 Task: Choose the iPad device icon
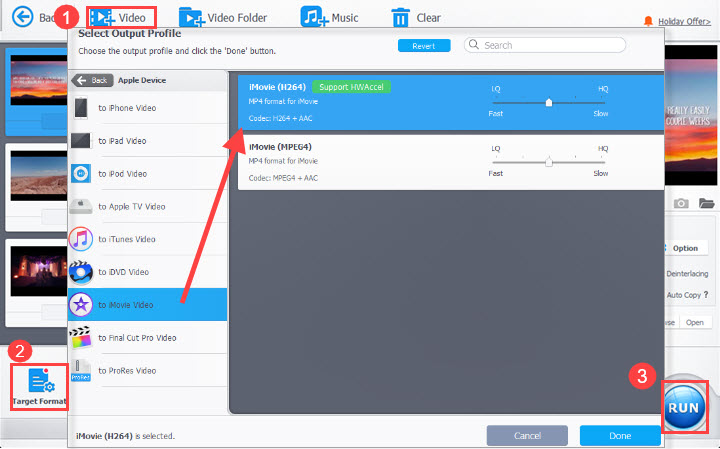point(81,140)
